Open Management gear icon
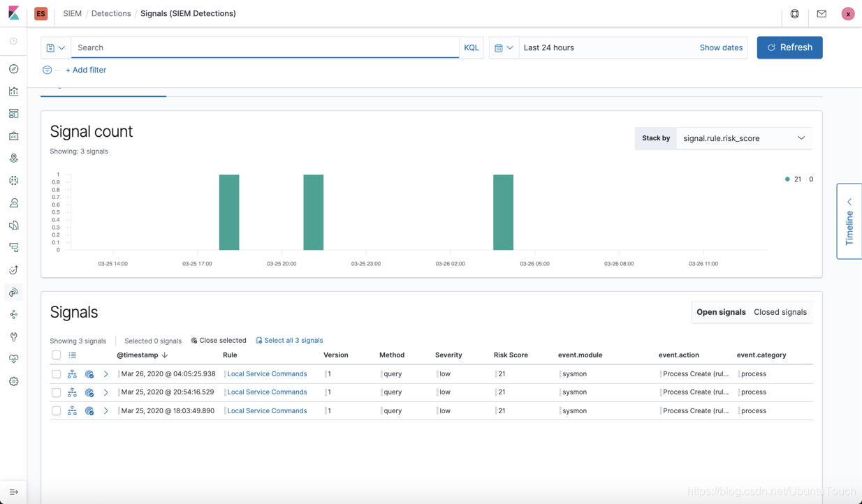Viewport: 862px width, 504px height. tap(13, 382)
